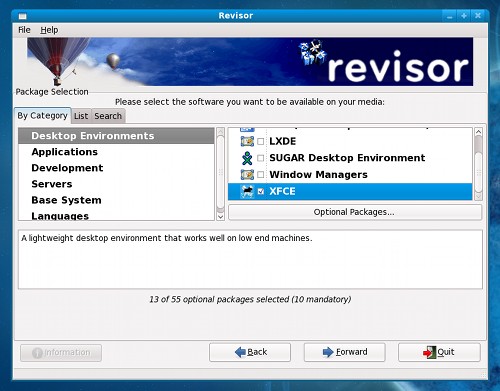The height and width of the screenshot is (391, 500).
Task: Quit the Revisor wizard
Action: coord(439,352)
